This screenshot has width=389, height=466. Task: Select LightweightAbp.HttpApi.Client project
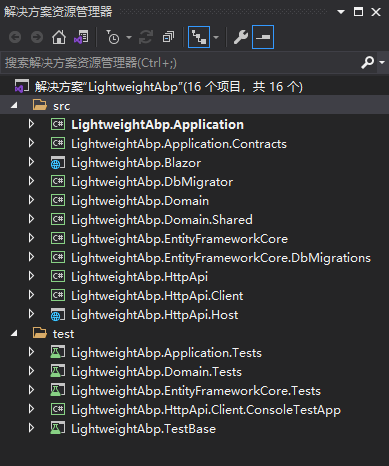pos(157,296)
